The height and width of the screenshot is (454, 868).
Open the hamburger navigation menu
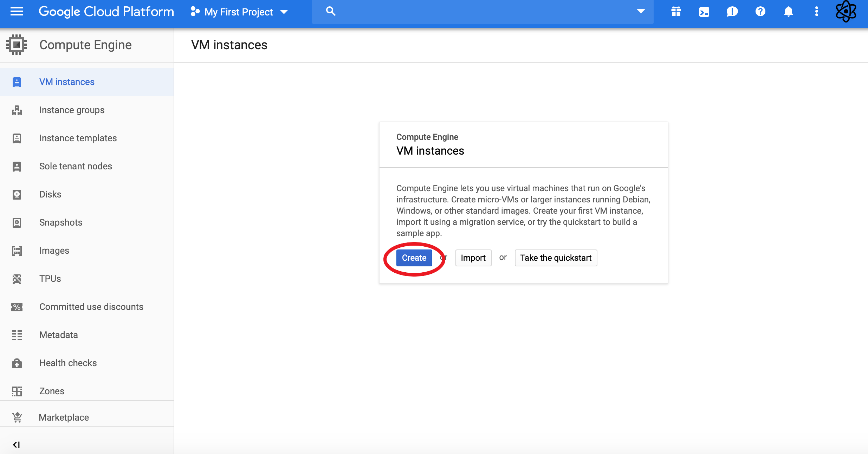[17, 12]
